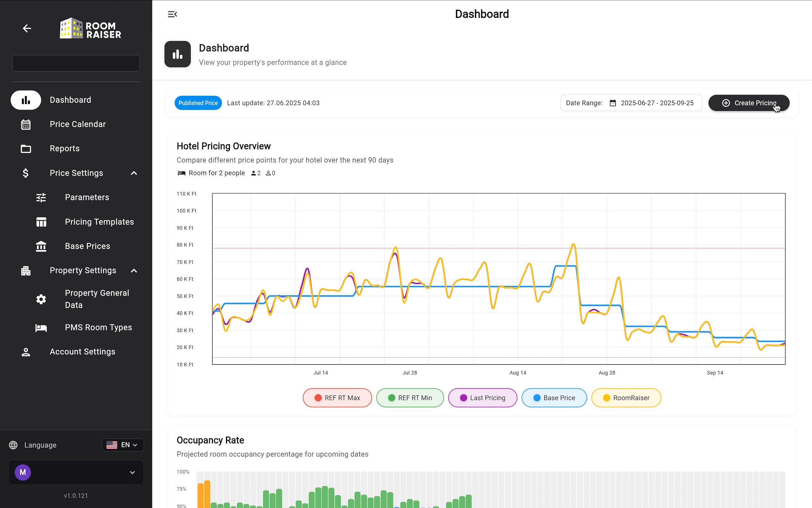Open the EN language dropdown
The image size is (812, 508).
(x=123, y=445)
